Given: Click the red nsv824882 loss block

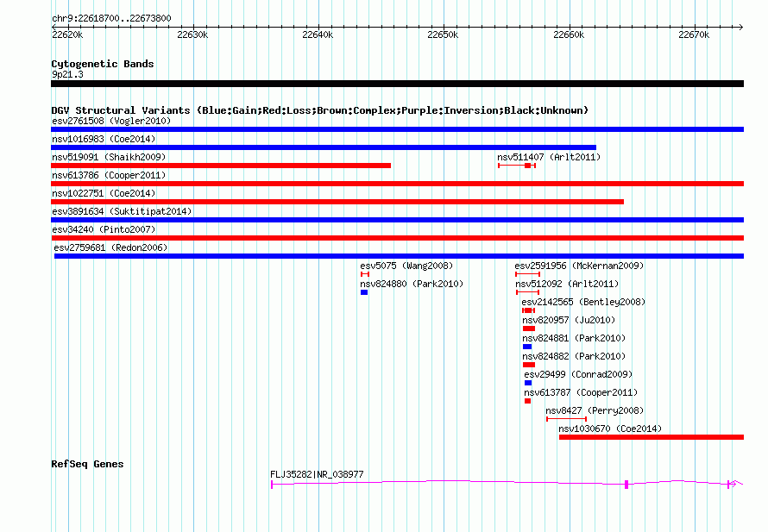Looking at the screenshot, I should pos(529,365).
